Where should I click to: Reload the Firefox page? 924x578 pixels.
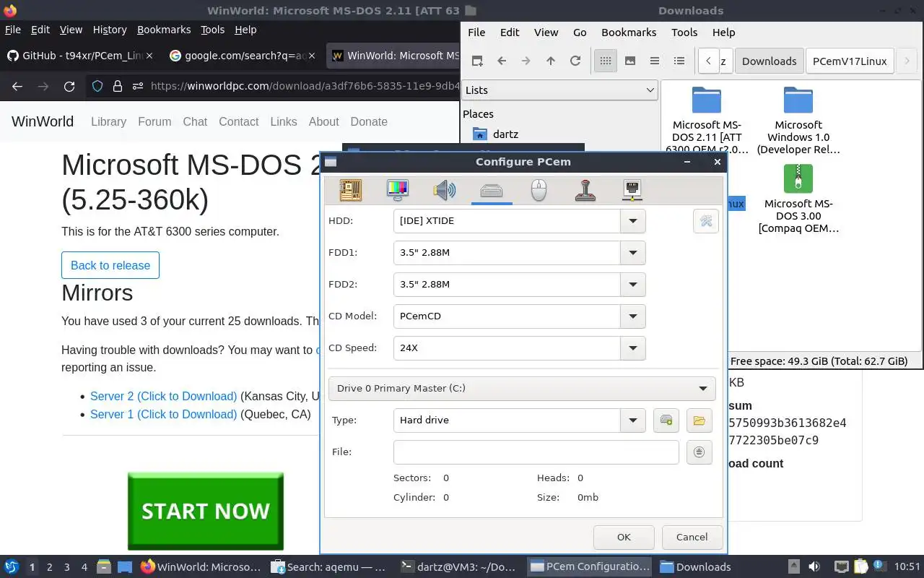pos(69,86)
